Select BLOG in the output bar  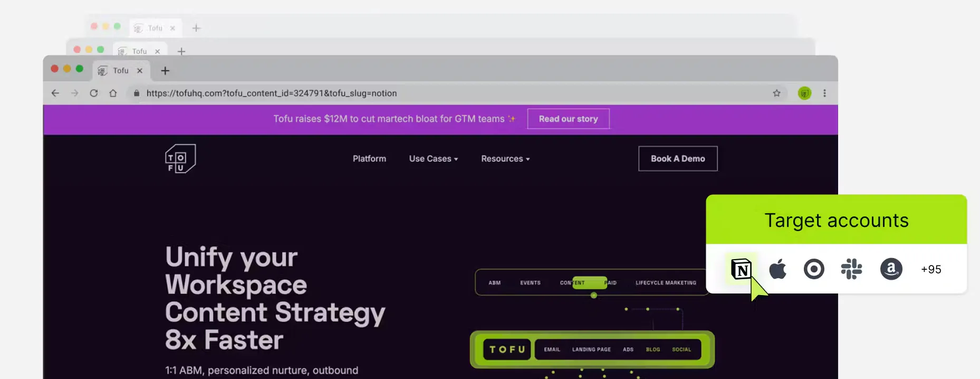pos(653,349)
